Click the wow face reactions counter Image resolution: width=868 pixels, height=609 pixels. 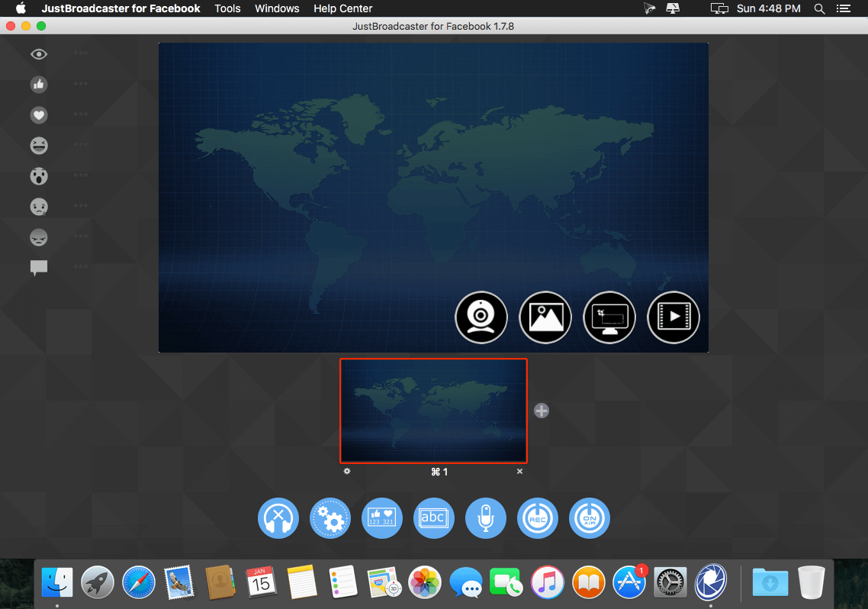click(x=39, y=176)
